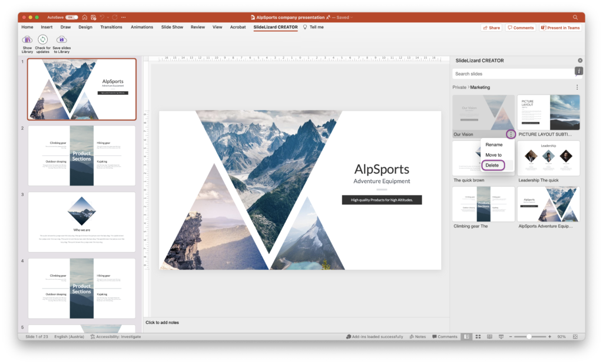Viewport: 603px width, 364px height.
Task: Click Marketing in the breadcrumb
Action: [x=480, y=87]
